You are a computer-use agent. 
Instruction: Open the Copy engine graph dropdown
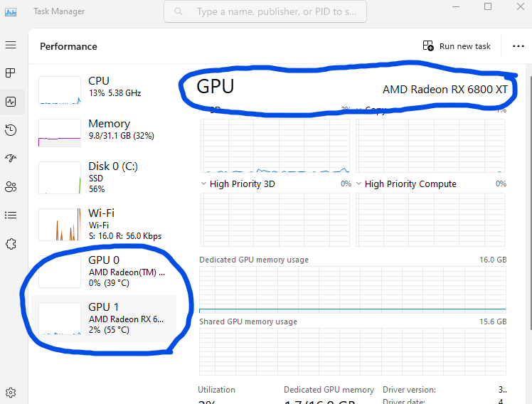coord(359,110)
